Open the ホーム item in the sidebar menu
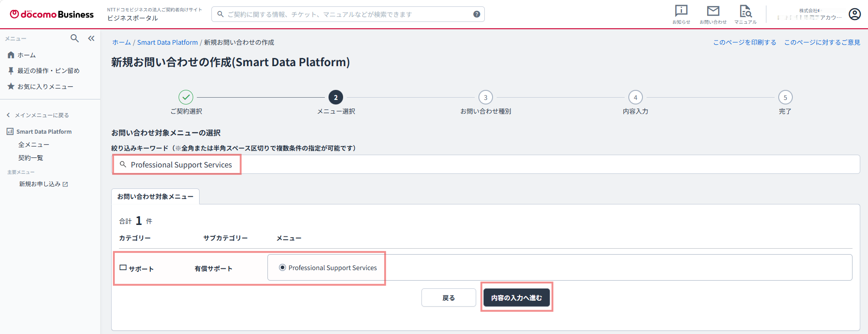The image size is (868, 334). click(26, 55)
